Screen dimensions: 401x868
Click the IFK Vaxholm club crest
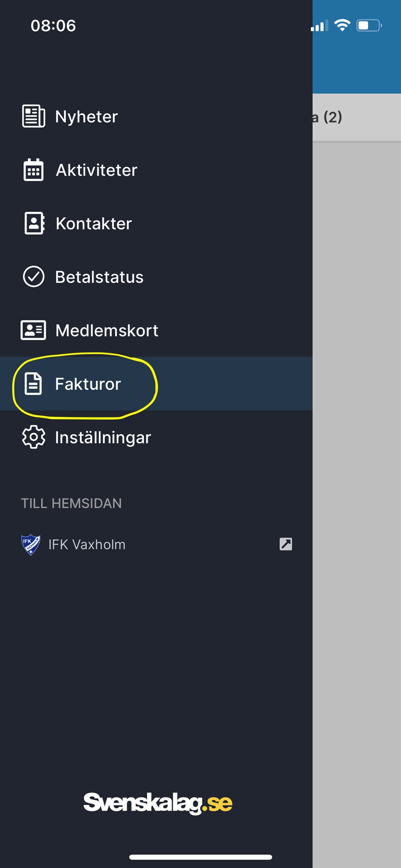coord(30,544)
